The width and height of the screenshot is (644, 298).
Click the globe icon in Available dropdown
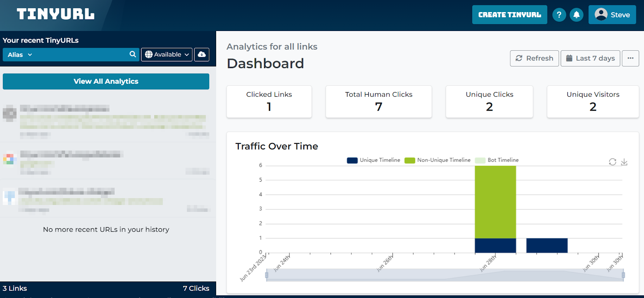click(149, 54)
